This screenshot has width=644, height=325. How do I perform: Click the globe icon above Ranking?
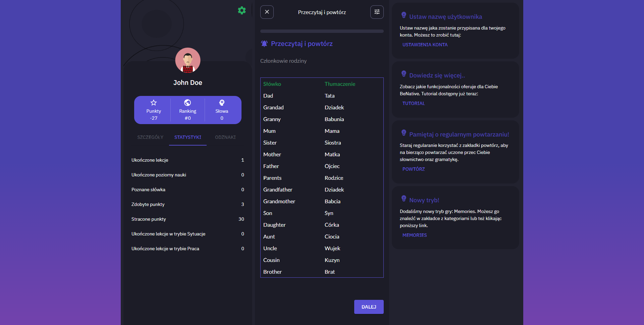187,103
